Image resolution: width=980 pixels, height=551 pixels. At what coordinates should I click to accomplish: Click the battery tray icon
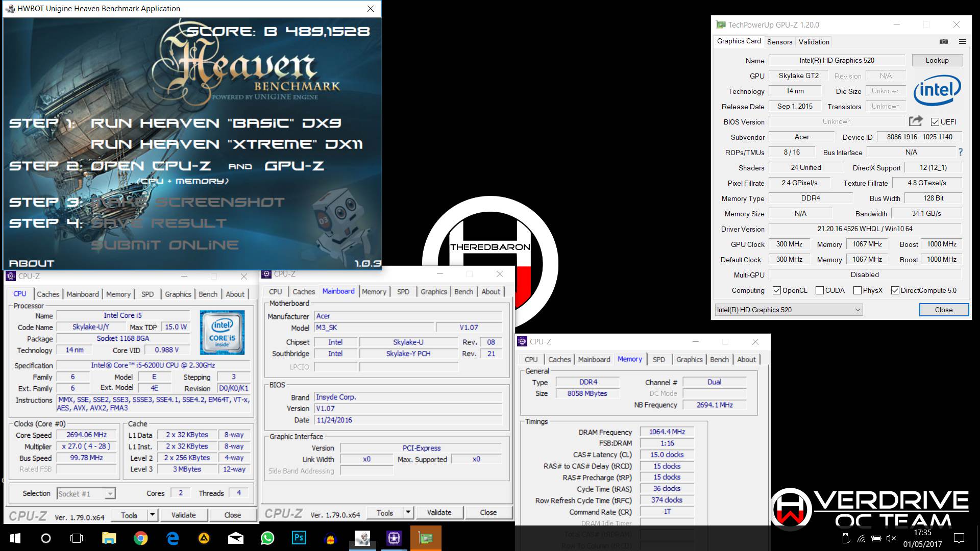tap(876, 538)
